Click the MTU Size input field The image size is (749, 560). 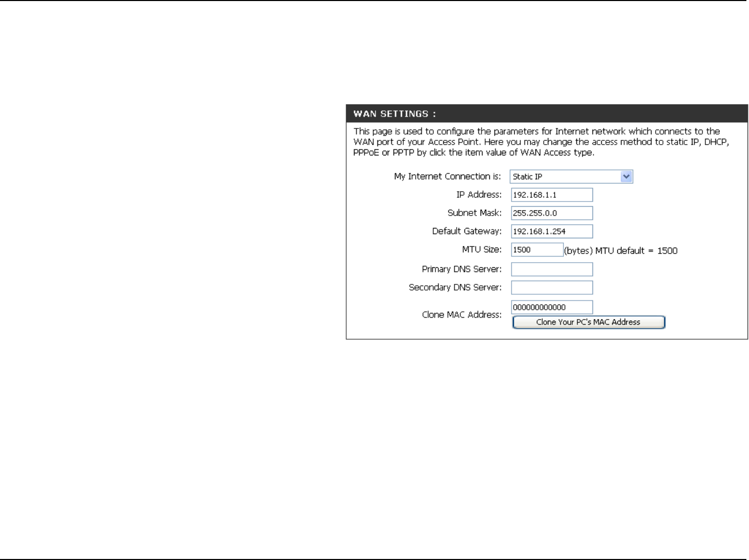point(537,250)
